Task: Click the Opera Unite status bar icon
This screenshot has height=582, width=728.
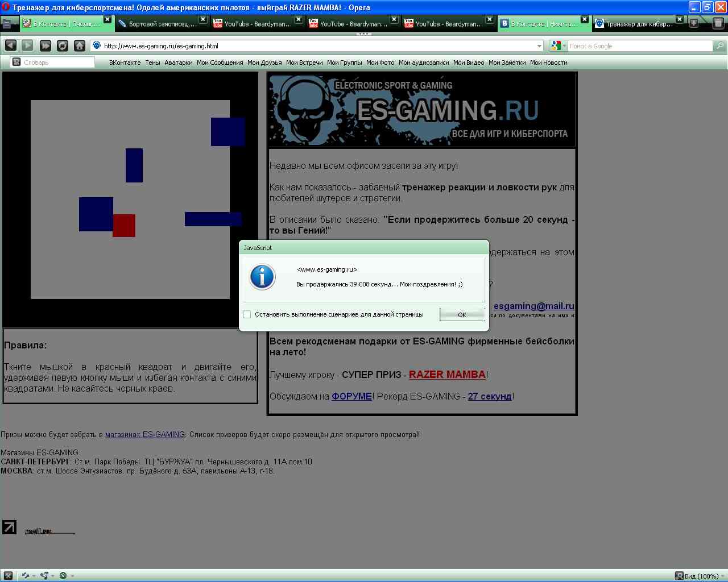Action: 44,575
